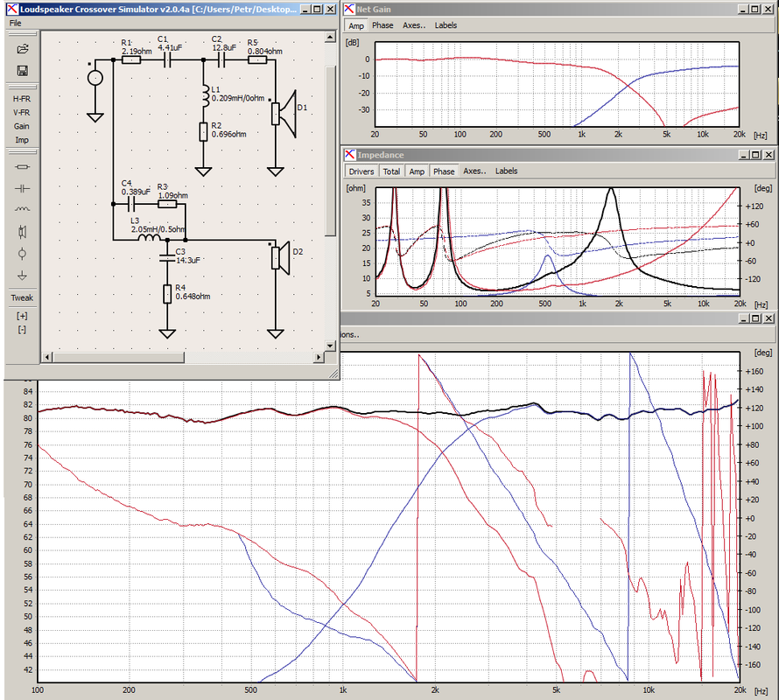The height and width of the screenshot is (700, 779).
Task: Click the D1 tweeter driver symbol
Action: tap(284, 114)
